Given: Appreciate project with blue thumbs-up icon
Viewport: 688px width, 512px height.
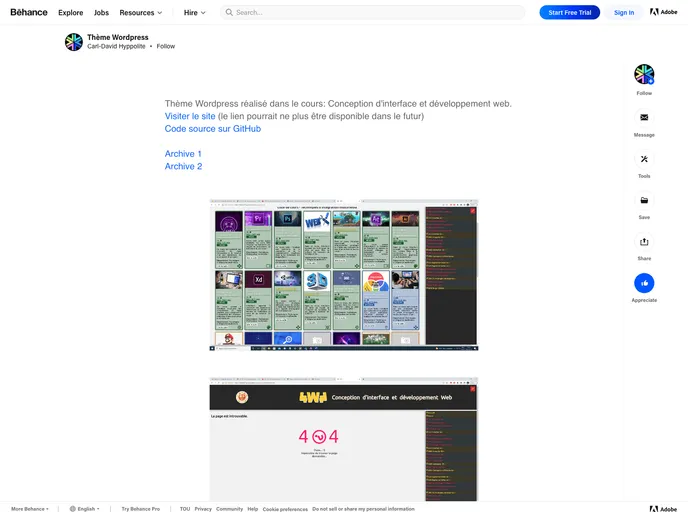Looking at the screenshot, I should pos(644,283).
